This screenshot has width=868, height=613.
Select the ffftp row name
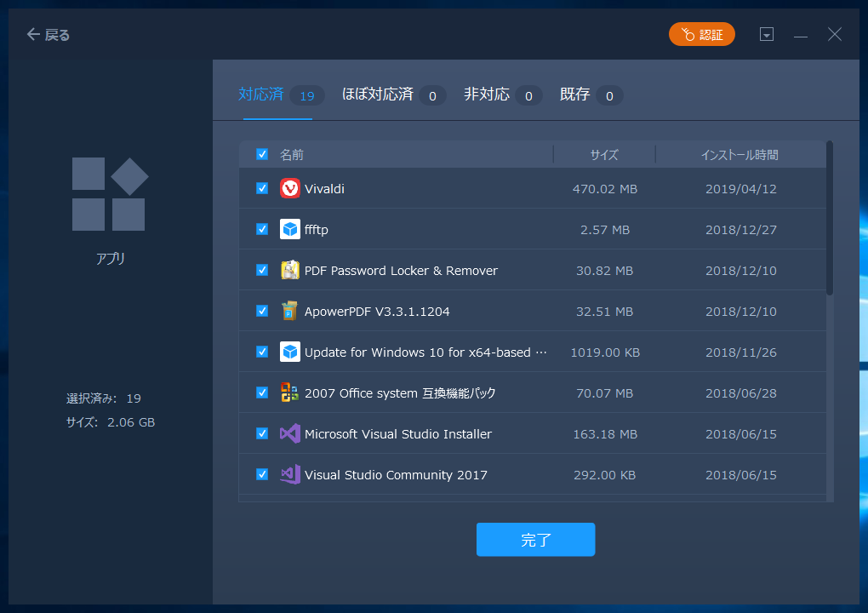pos(316,230)
